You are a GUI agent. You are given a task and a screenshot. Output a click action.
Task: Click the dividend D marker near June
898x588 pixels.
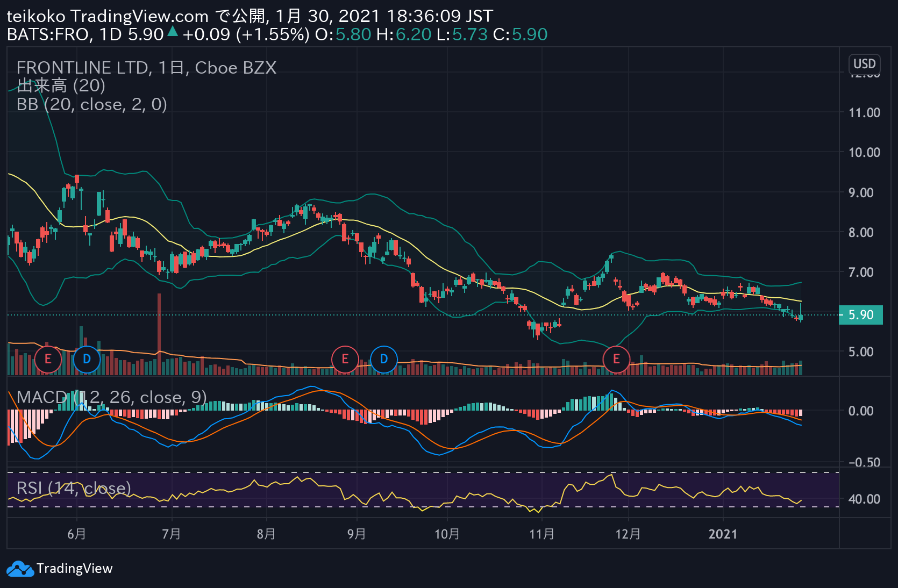tap(87, 359)
